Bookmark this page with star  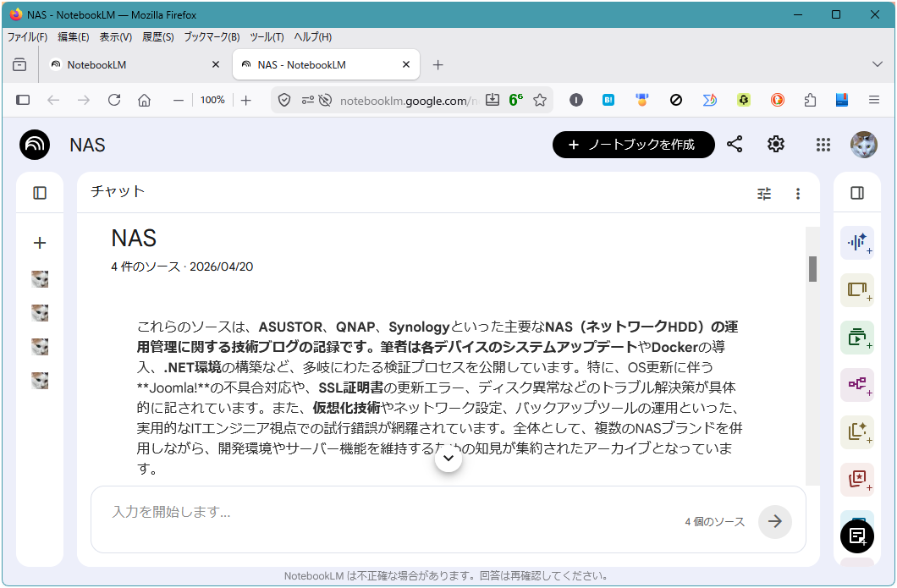coord(539,100)
